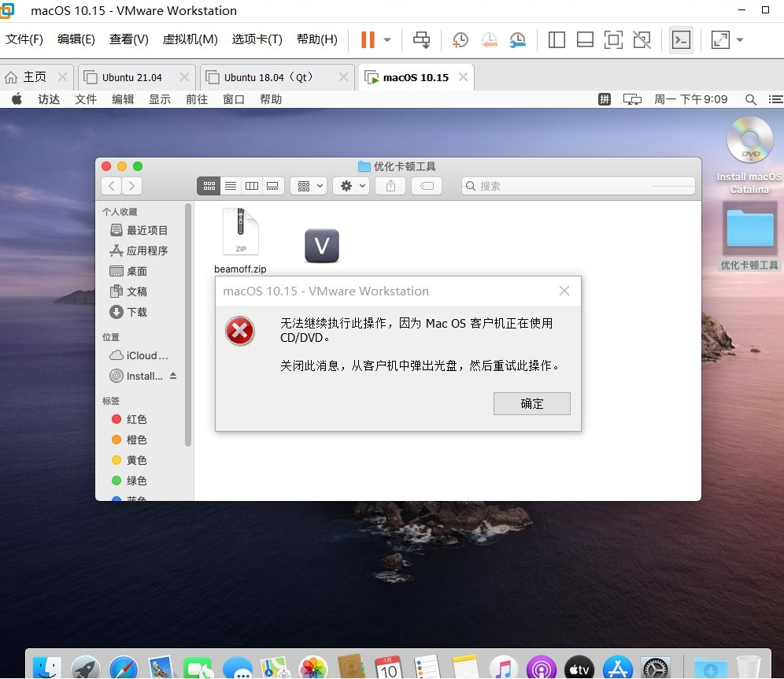Viewport: 784px width, 679px height.
Task: Toggle the VMware library sidebar panel icon
Action: point(557,40)
